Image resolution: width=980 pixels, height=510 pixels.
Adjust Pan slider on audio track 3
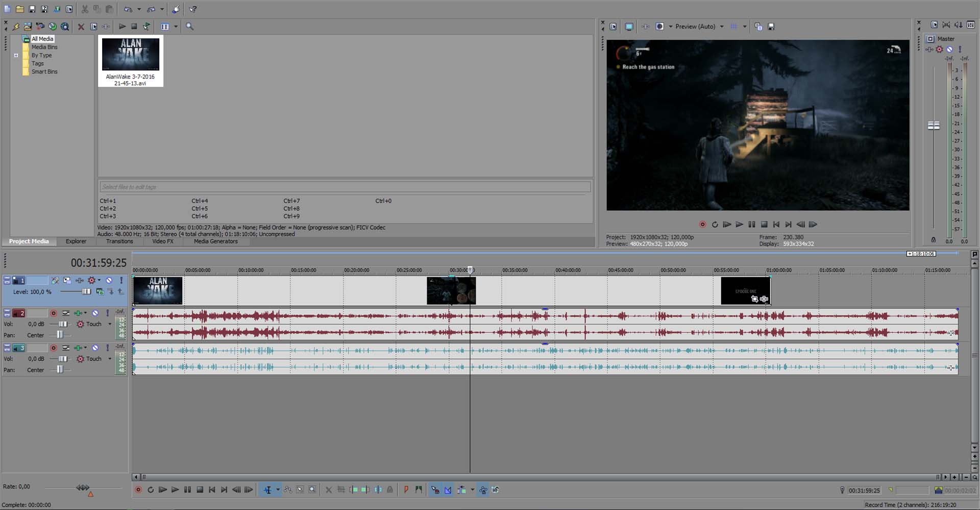[60, 370]
